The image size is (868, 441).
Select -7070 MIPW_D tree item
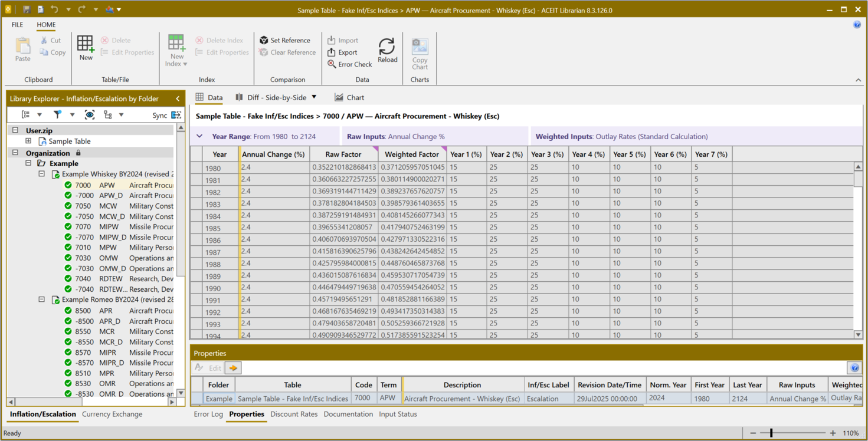(119, 237)
